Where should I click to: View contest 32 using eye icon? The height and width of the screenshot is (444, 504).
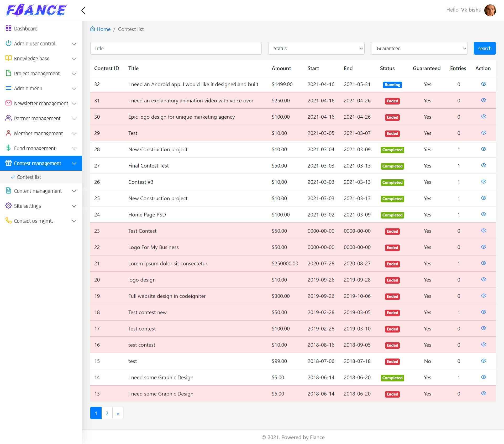point(483,84)
